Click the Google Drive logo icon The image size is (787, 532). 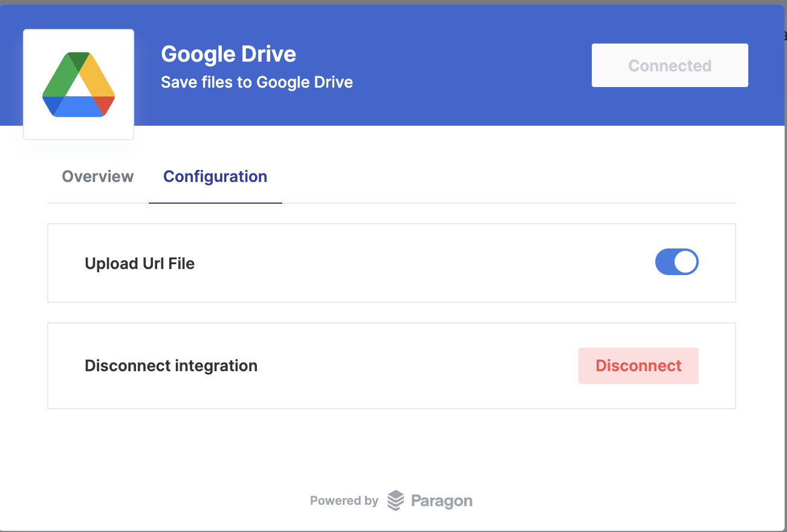[x=79, y=85]
